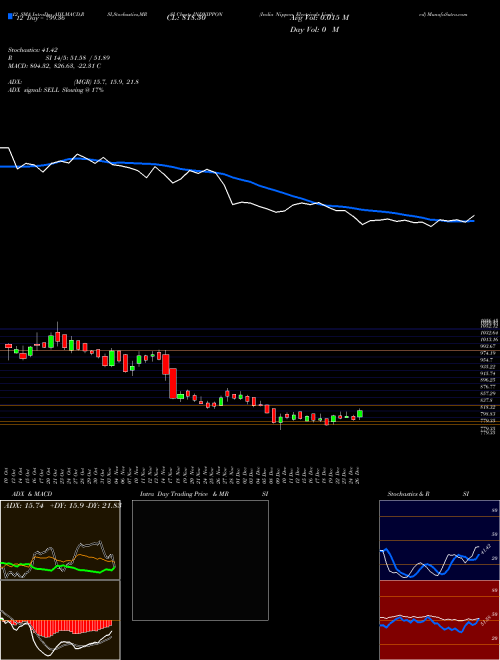Click the 'Intra Day Trading Price & MRSI' title

tap(204, 494)
